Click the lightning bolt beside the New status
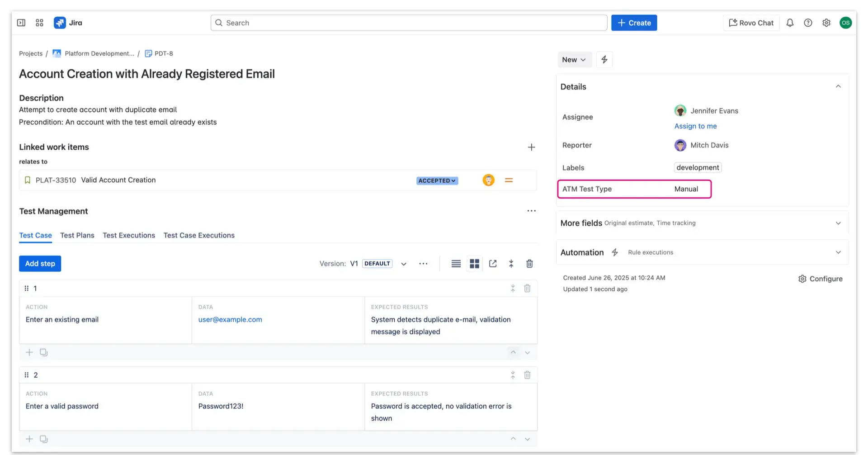Viewport: 868px width, 455px height. [x=604, y=59]
